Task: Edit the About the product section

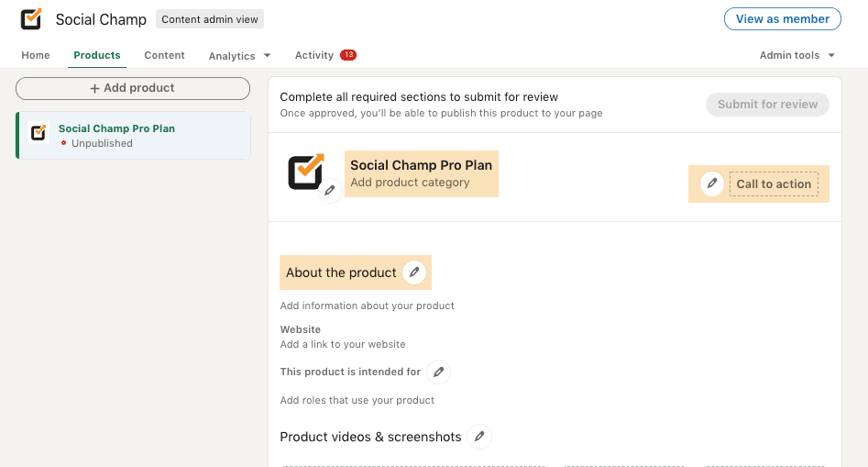Action: point(415,272)
